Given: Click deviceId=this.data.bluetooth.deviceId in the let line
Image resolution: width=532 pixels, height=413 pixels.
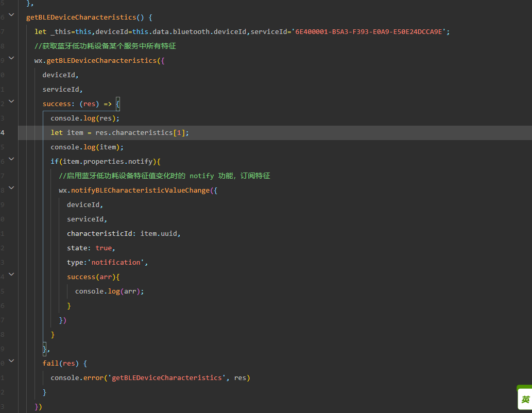Looking at the screenshot, I should click(171, 31).
